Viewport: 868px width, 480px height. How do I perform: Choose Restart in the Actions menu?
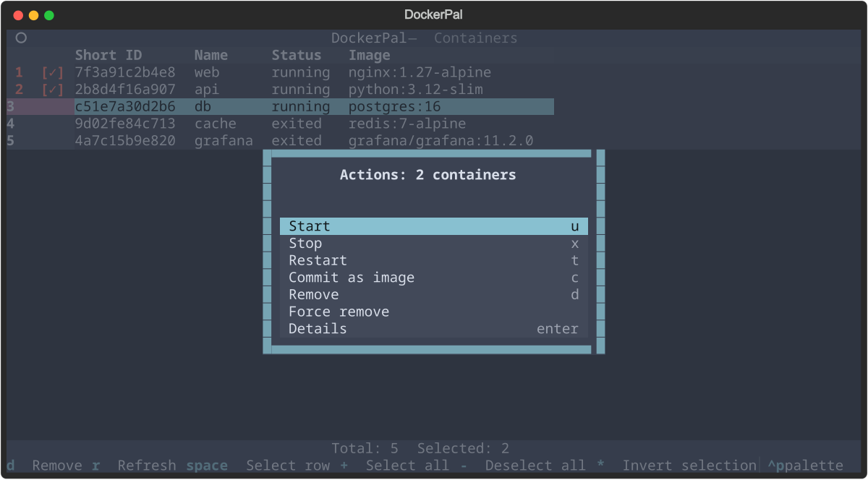(434, 260)
